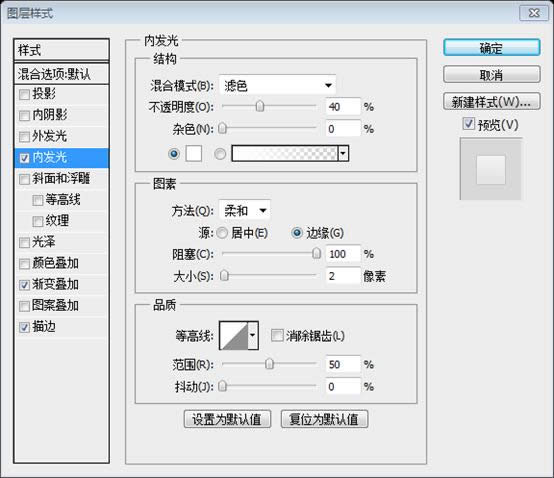The width and height of the screenshot is (554, 478).
Task: Open the gradient preview bar editor
Action: [x=285, y=154]
